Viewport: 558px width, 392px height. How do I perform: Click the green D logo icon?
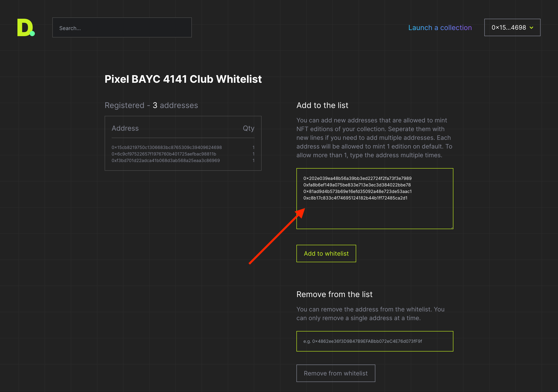(26, 27)
